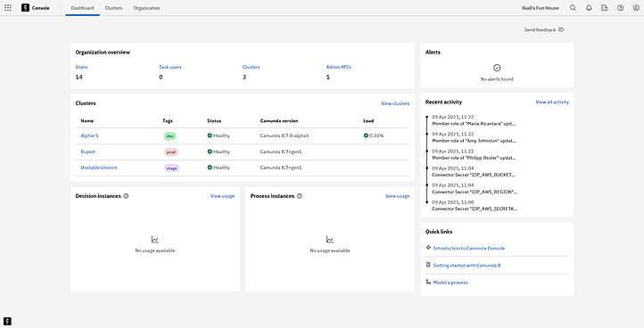Viewport: 644px width, 328px height.
Task: Click the IDP_AWS_SECRETK connector secret entry
Action: coord(475,206)
